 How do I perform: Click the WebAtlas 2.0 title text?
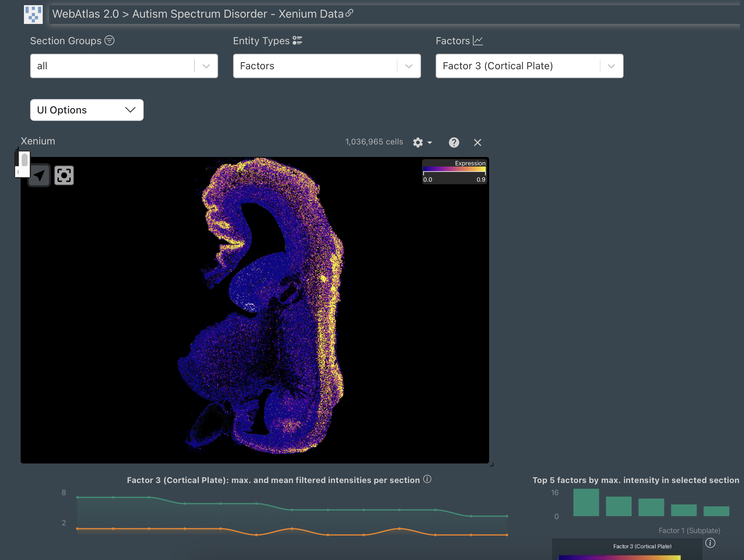85,14
